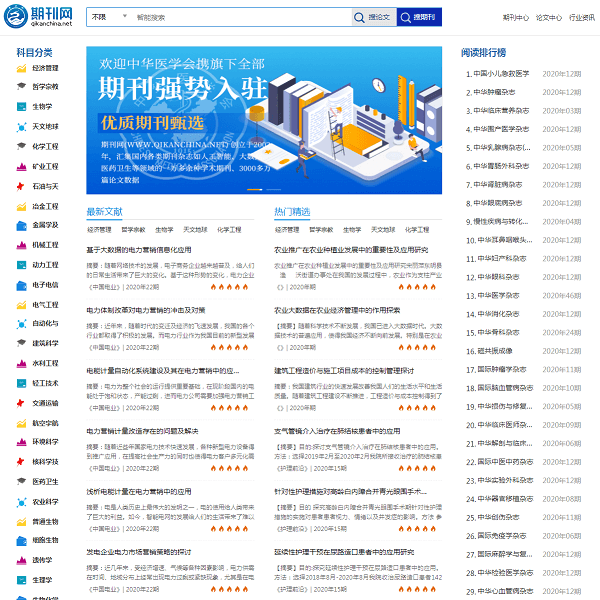
Task: Click the 医药卫生 category icon
Action: coord(21,481)
